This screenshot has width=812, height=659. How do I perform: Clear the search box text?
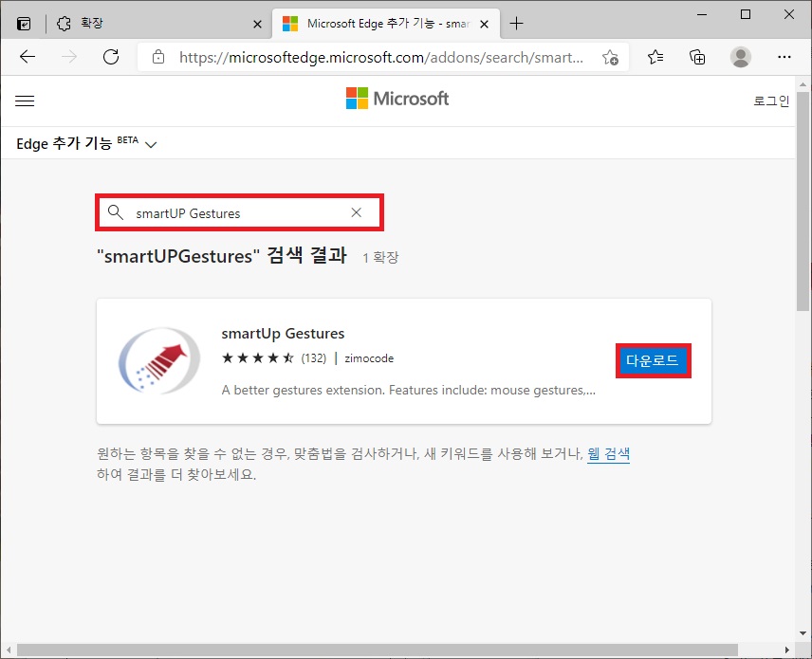click(x=357, y=212)
